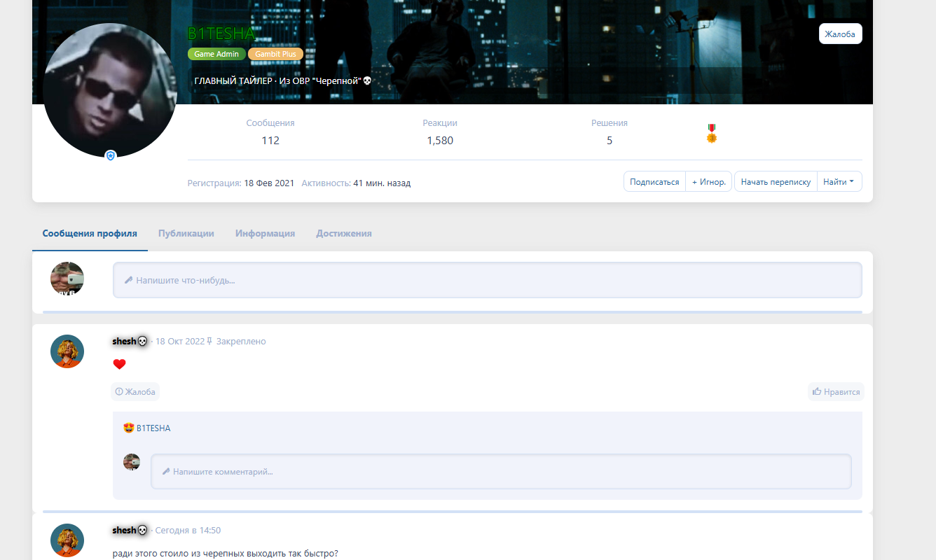Expand the Найти dropdown menu
The image size is (936, 560).
[x=839, y=182]
